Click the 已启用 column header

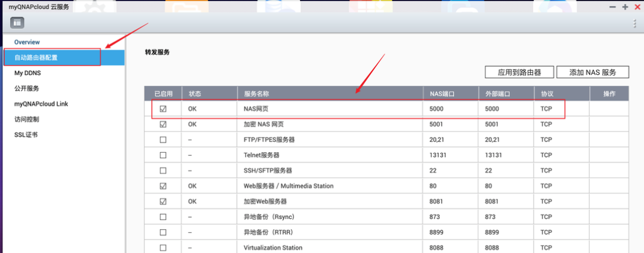[163, 94]
